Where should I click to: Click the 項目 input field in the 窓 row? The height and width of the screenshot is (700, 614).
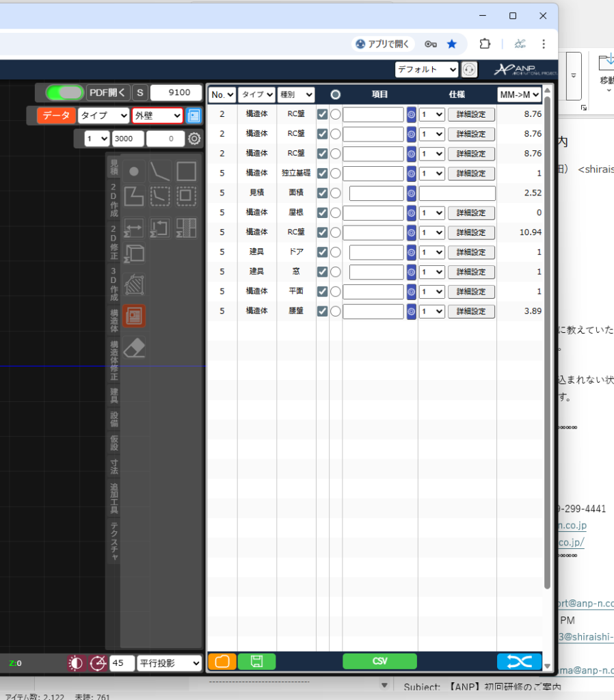(x=376, y=272)
